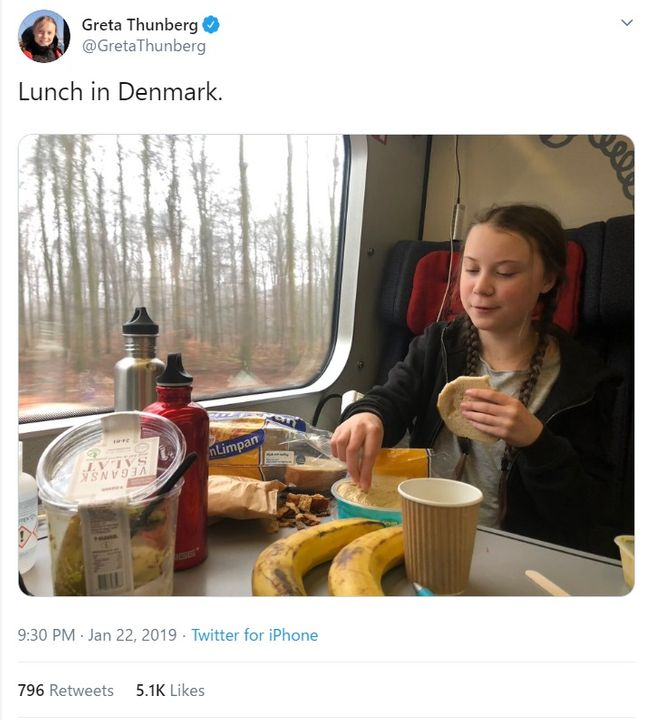Open the Greta Thunberg display name link

[x=139, y=25]
